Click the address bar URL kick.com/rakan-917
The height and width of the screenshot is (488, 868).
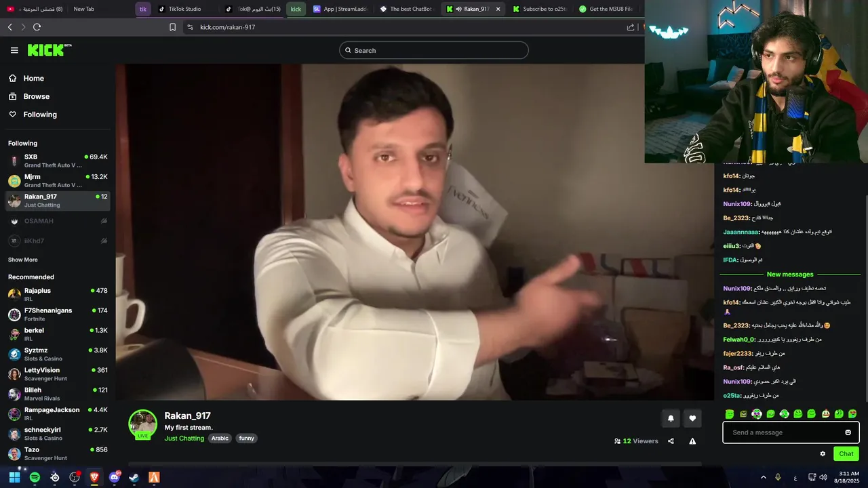pyautogui.click(x=228, y=27)
